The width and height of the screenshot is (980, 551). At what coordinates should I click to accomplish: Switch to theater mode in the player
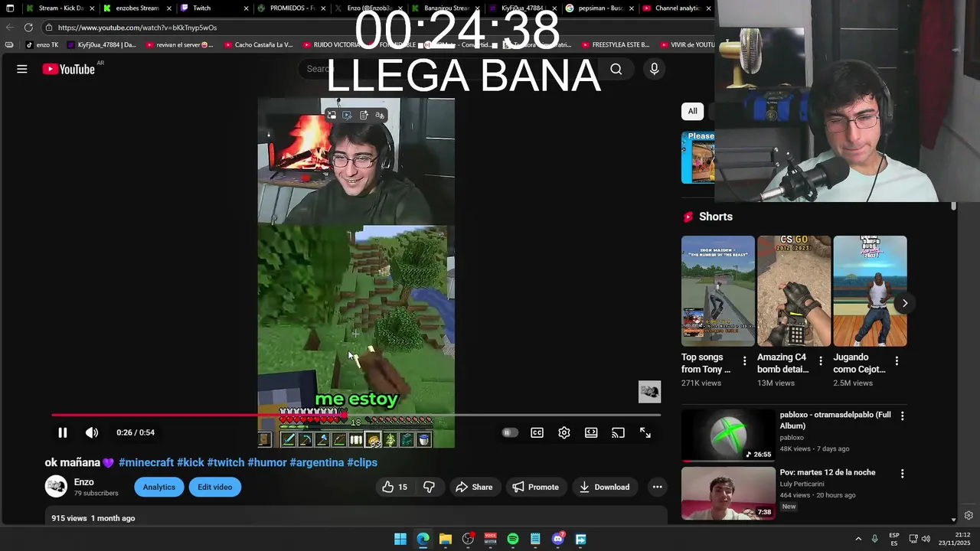tap(591, 432)
